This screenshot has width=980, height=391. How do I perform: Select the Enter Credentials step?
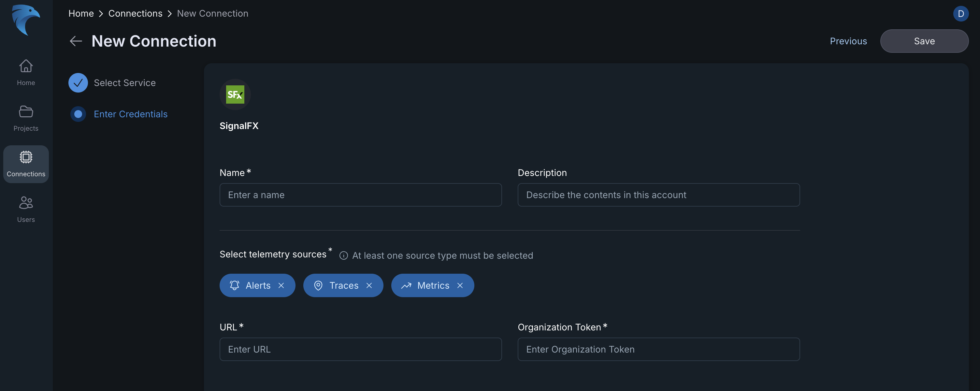pyautogui.click(x=131, y=114)
